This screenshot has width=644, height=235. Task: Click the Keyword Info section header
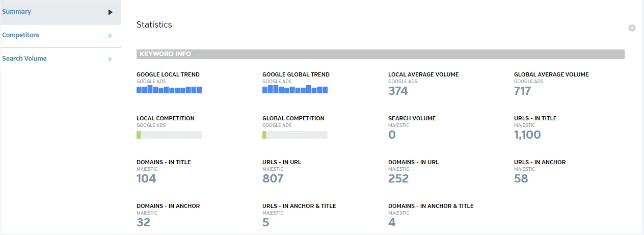click(381, 54)
